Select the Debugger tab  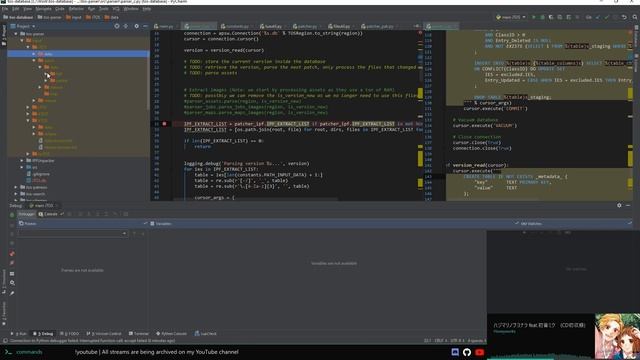point(27,214)
